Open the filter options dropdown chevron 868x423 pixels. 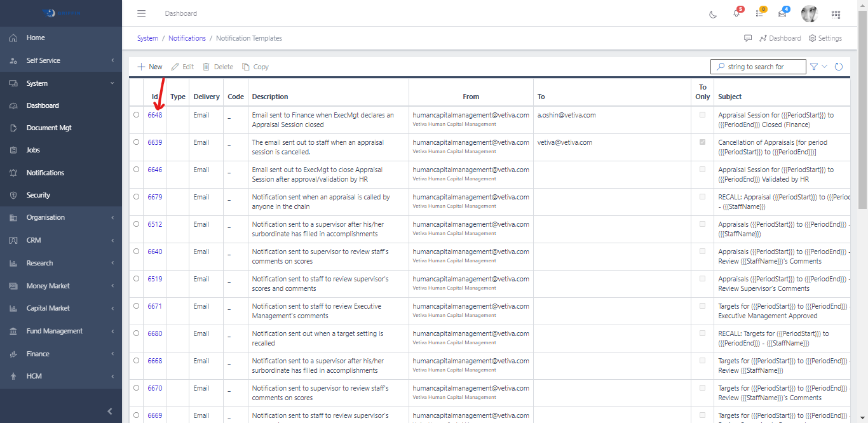coord(823,66)
